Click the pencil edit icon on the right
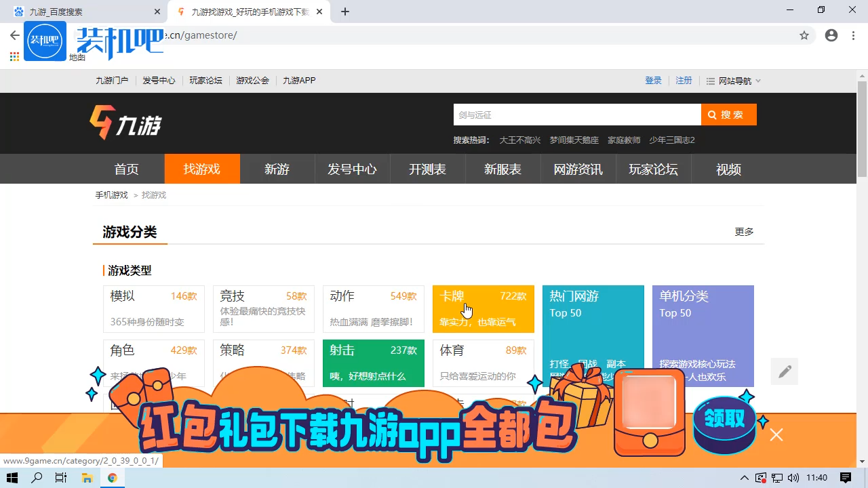868x488 pixels. point(784,371)
